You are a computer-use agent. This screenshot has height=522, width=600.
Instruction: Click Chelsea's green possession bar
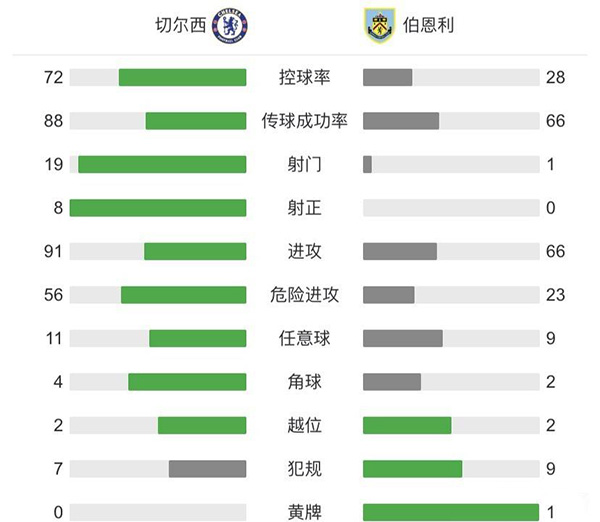pos(182,78)
